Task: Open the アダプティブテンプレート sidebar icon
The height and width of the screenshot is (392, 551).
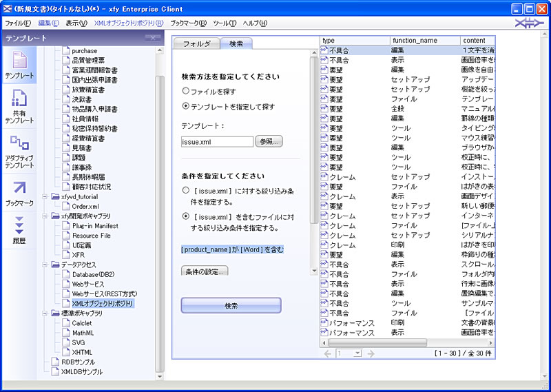Action: [x=19, y=152]
